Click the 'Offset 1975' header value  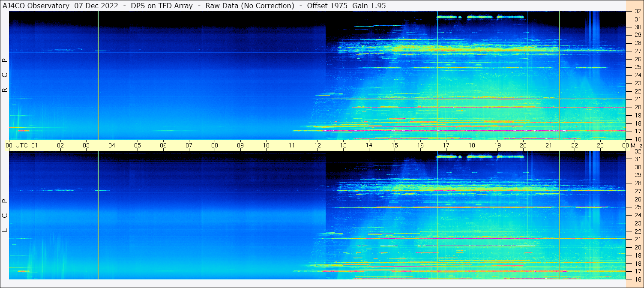tap(327, 6)
